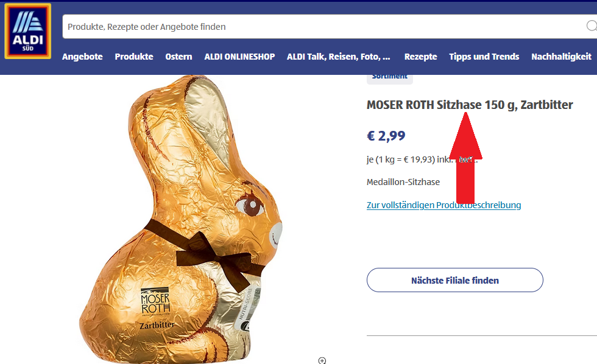The height and width of the screenshot is (364, 597).
Task: Click the Medaillon-Sitzhase description text
Action: point(403,182)
